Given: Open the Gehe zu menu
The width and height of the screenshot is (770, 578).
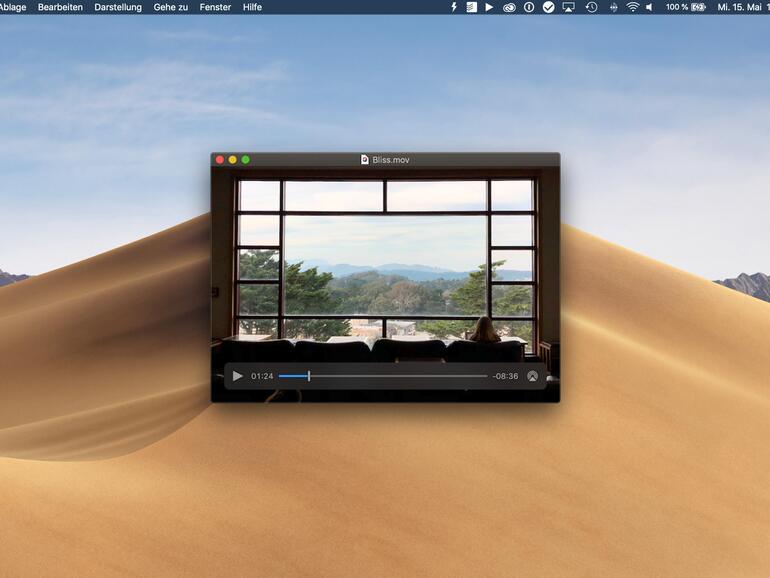Looking at the screenshot, I should coord(171,7).
